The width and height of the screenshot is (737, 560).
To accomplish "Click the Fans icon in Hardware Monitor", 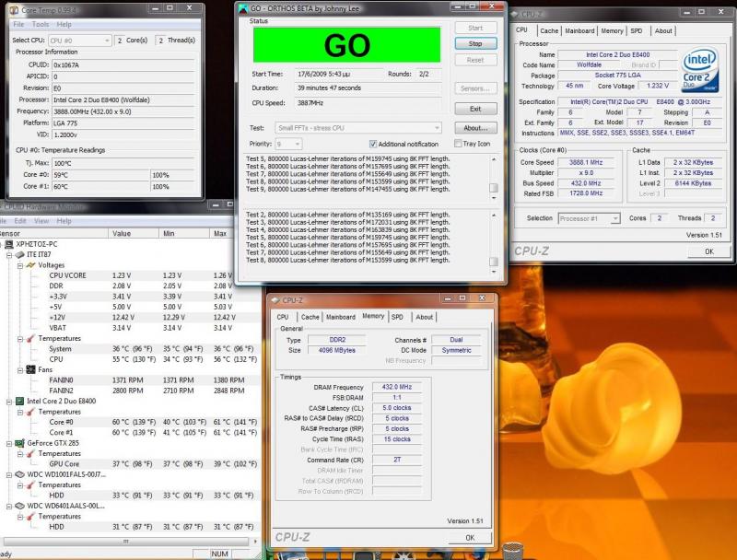I will [x=31, y=369].
